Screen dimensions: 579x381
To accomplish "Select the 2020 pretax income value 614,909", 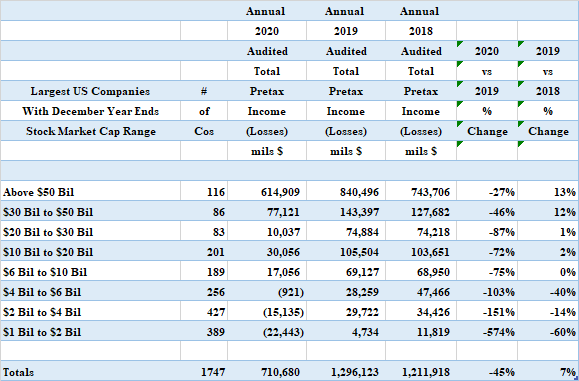I will (x=280, y=192).
